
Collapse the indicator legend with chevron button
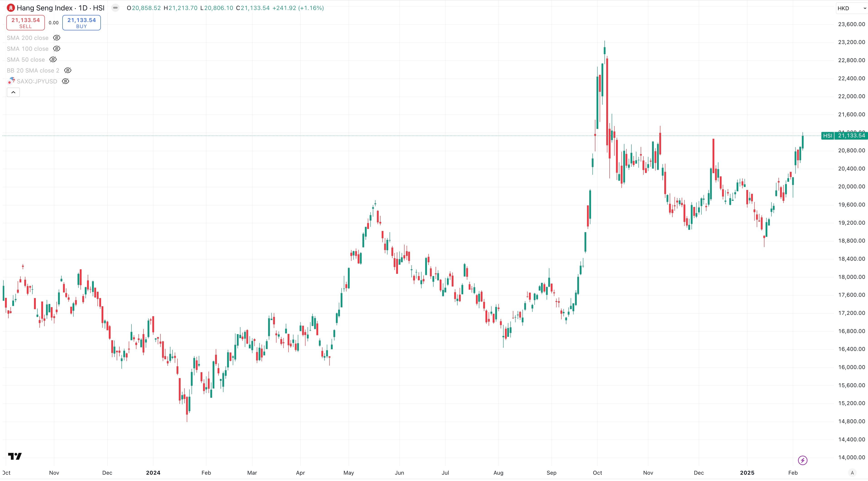coord(13,92)
